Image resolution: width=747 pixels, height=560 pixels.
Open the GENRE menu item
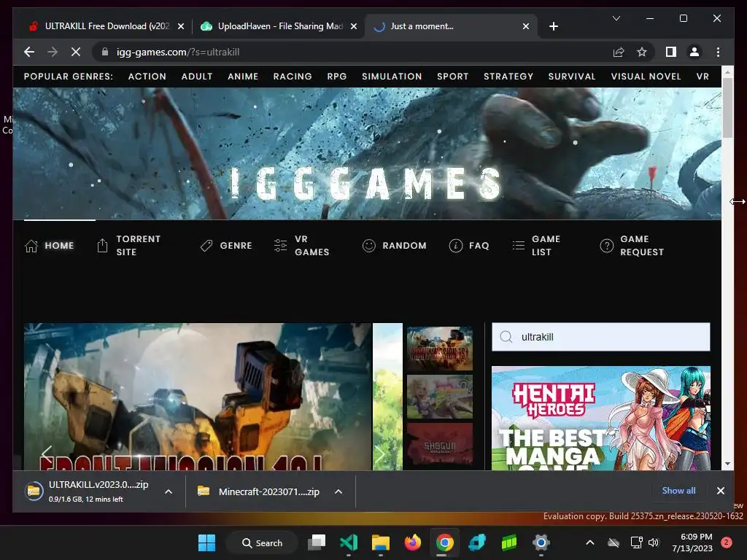coord(226,245)
